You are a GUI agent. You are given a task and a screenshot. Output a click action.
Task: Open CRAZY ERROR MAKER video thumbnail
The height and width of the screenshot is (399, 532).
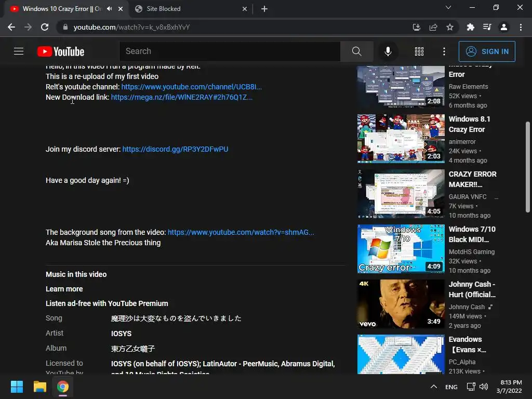[x=401, y=193]
